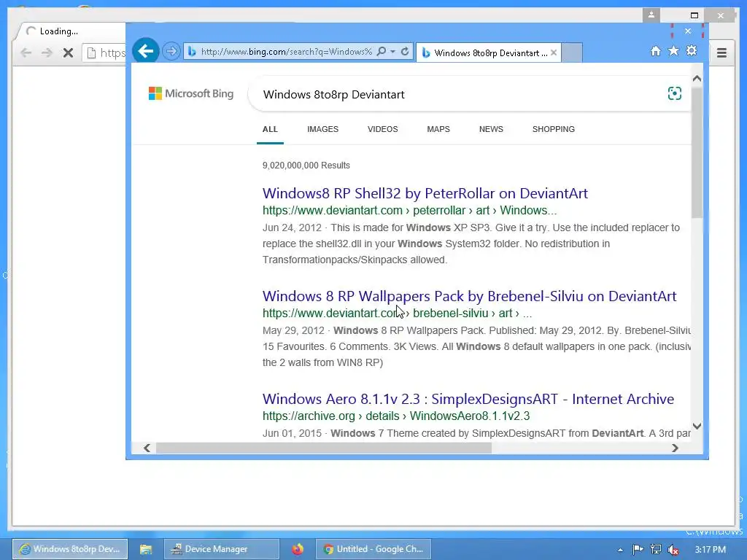The width and height of the screenshot is (747, 560).
Task: Click Chrome forward arrow button
Action: click(x=47, y=52)
